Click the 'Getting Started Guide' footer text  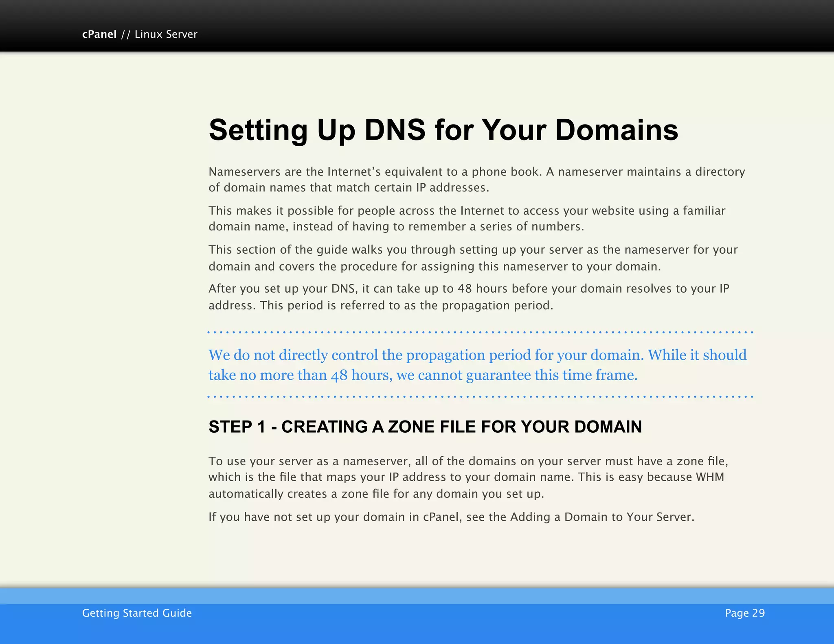click(137, 613)
